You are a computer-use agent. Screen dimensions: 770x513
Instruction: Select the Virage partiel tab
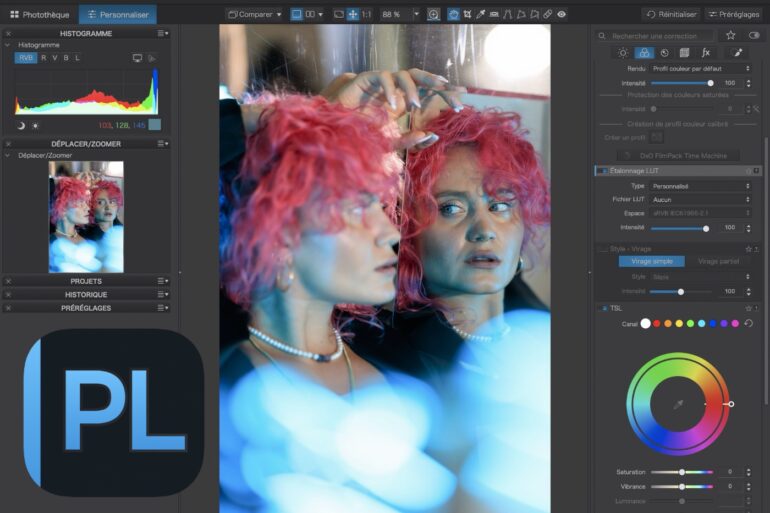pyautogui.click(x=719, y=261)
